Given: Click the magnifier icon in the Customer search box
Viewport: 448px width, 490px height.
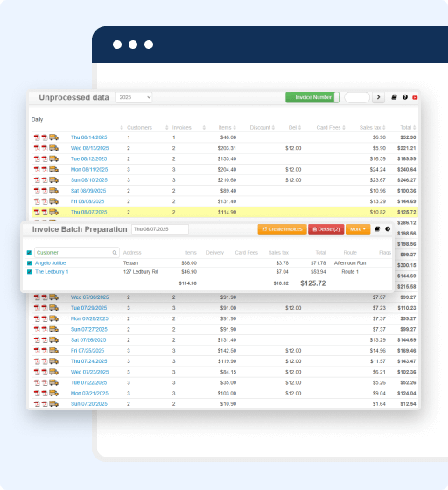Looking at the screenshot, I should (115, 253).
